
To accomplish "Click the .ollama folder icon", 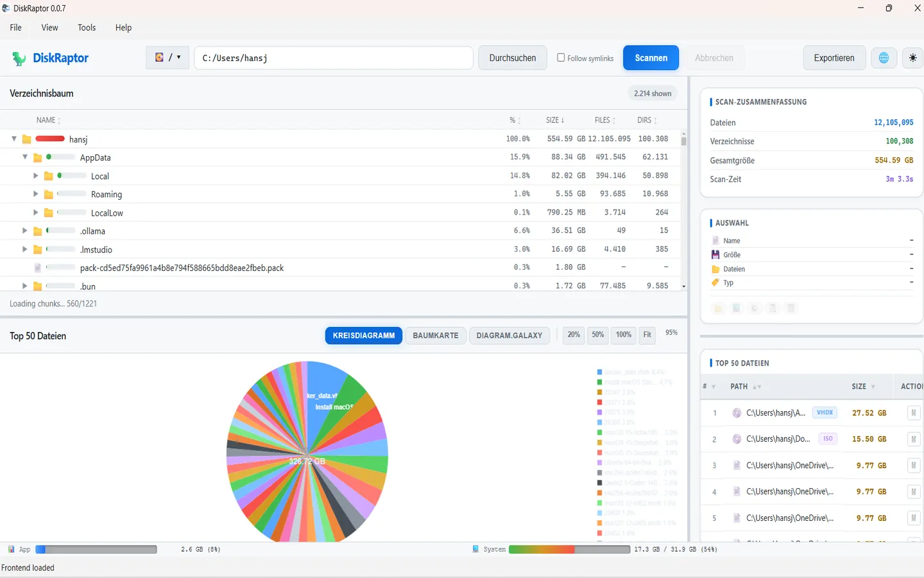I will [x=37, y=231].
